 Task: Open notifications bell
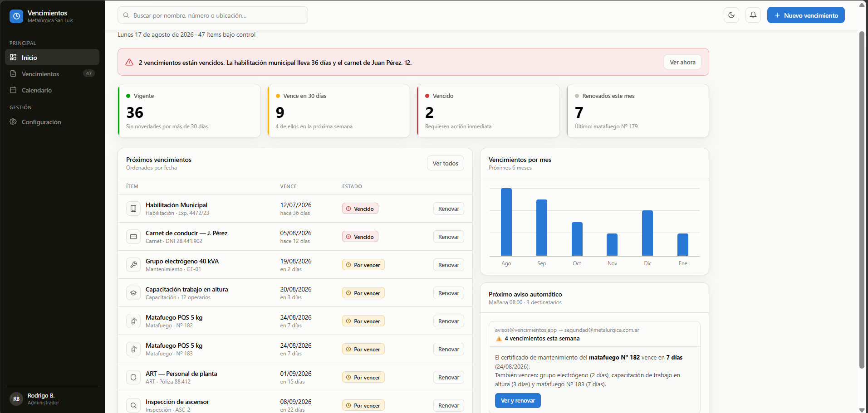753,15
